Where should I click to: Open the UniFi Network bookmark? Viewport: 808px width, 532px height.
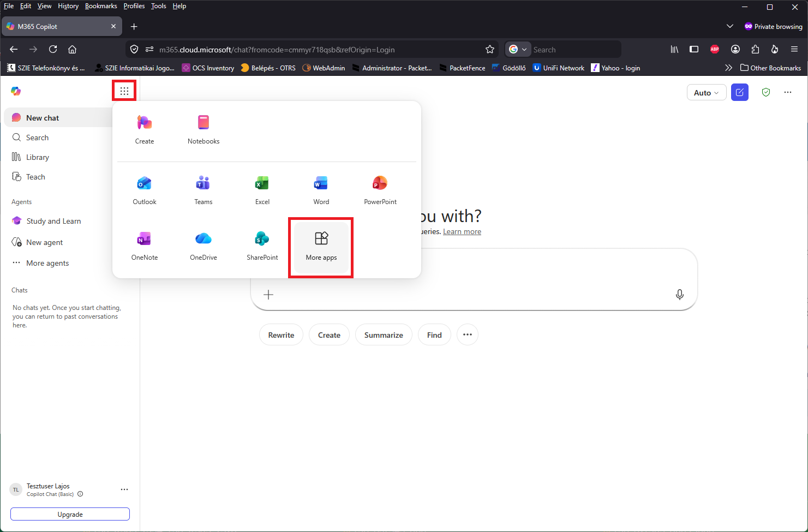(x=558, y=68)
